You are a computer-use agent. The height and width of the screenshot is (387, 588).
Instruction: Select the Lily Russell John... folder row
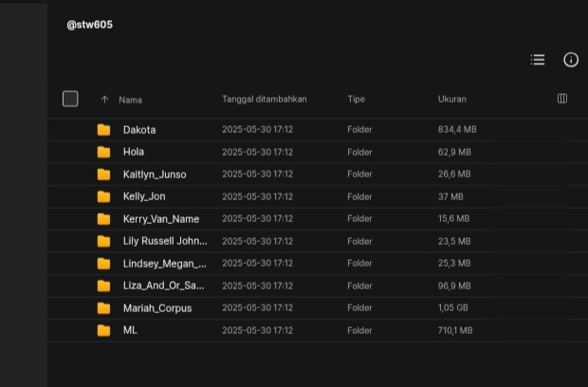[318, 241]
